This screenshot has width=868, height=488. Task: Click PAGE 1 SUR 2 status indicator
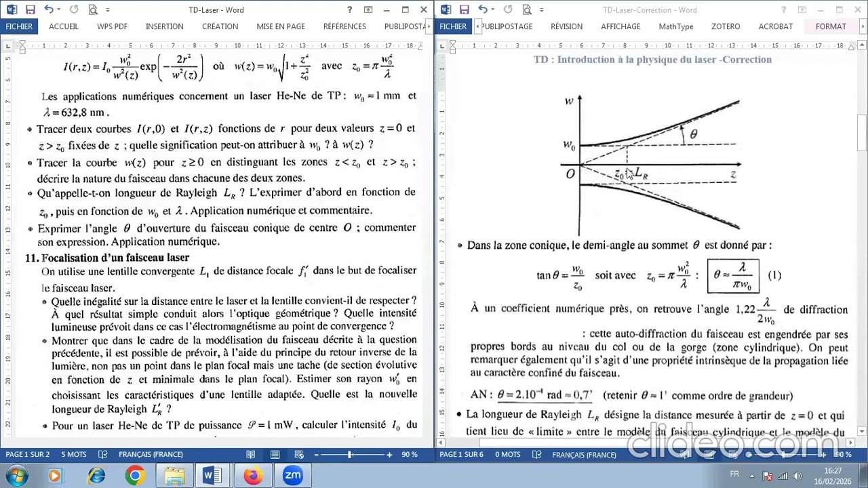click(28, 455)
